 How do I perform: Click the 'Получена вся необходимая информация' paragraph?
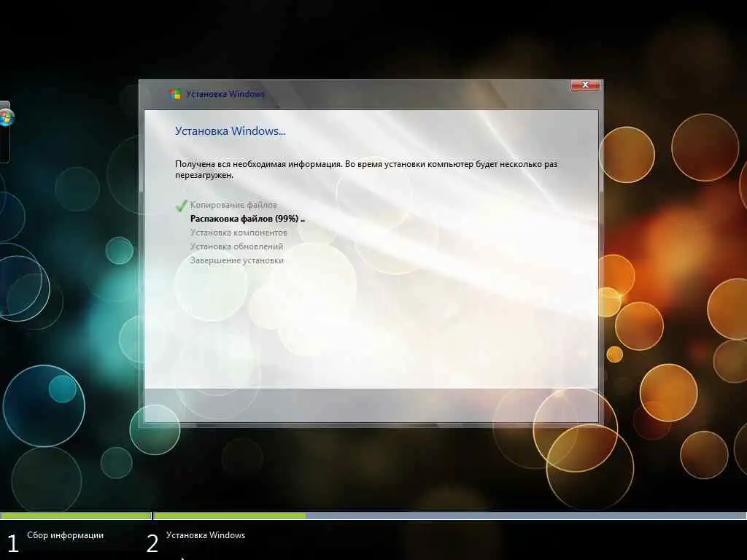click(366, 169)
